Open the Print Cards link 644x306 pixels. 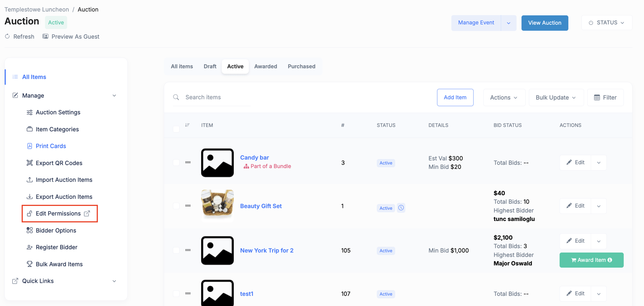(x=51, y=146)
